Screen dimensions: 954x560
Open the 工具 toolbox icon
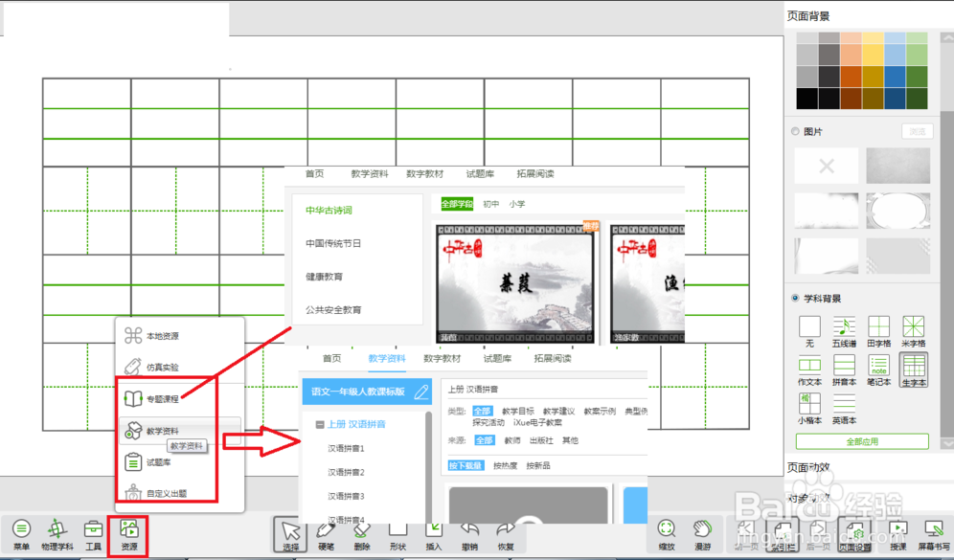[93, 534]
